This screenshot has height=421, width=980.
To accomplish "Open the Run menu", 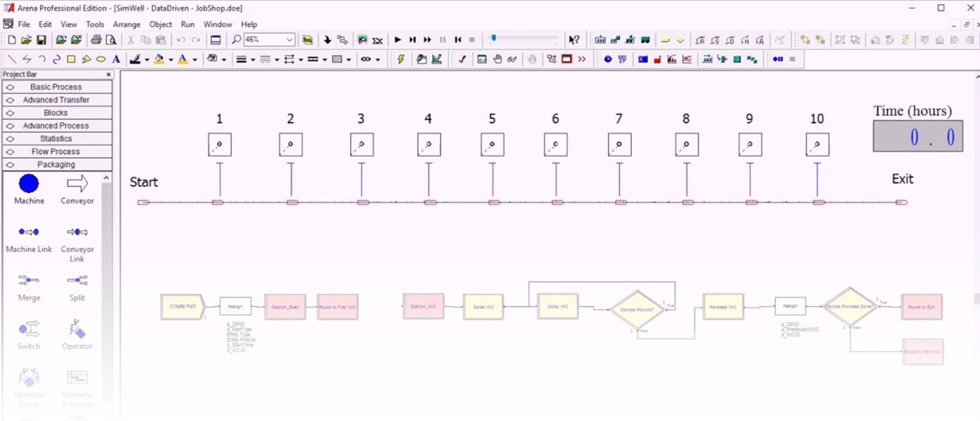I will 187,24.
